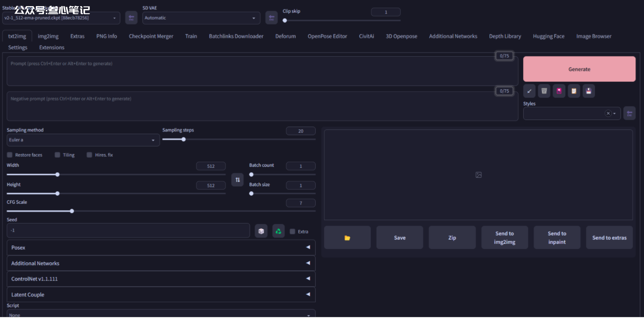Open the Script dropdown showing None
The height and width of the screenshot is (318, 644).
point(161,314)
